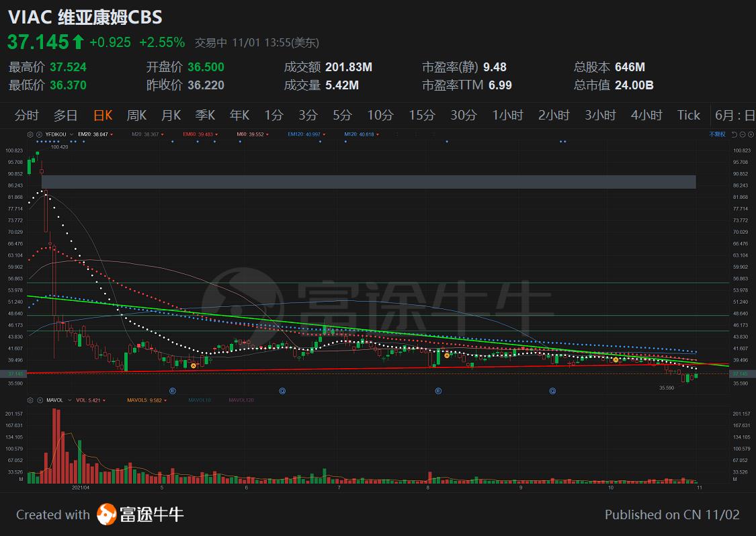The image size is (756, 536).
Task: Click the 100.420 high price label
Action: point(59,147)
